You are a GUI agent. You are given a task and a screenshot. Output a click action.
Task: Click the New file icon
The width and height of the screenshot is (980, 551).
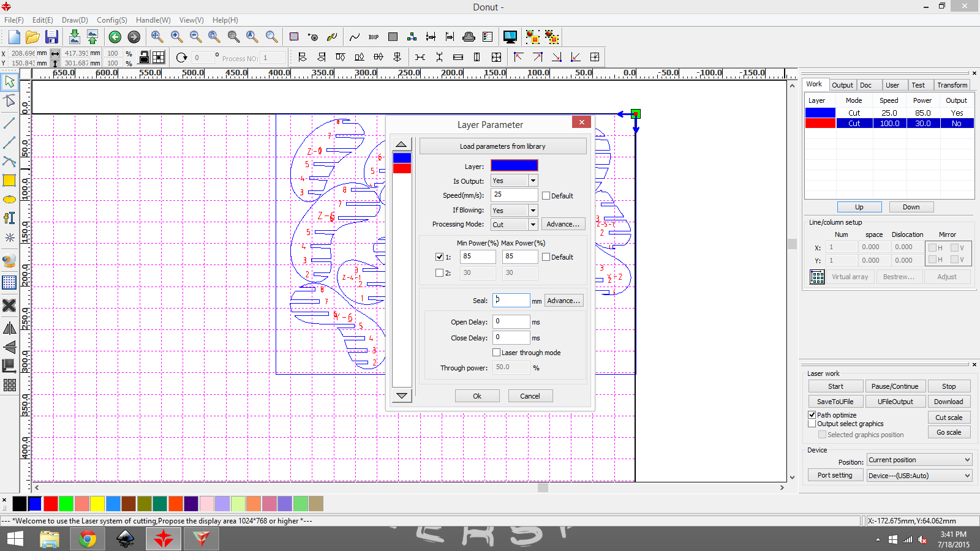point(14,37)
